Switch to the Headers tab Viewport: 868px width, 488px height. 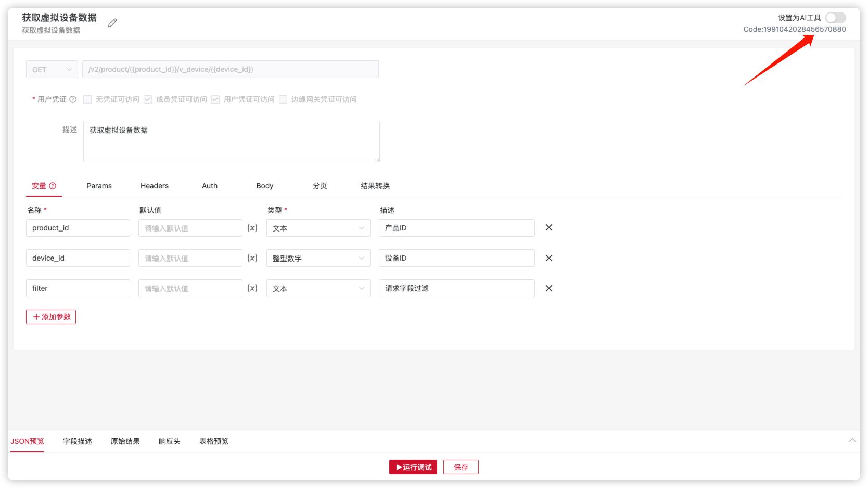point(154,185)
